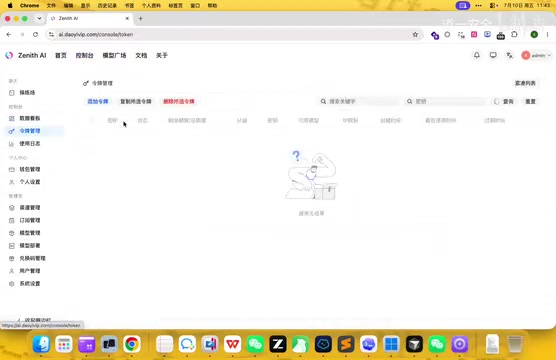
Task: Select 令牌管理 in the sidebar
Action: pyautogui.click(x=29, y=131)
